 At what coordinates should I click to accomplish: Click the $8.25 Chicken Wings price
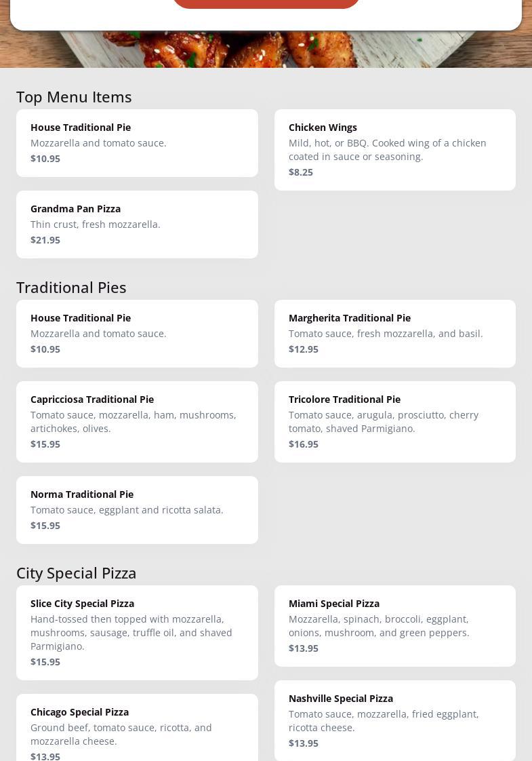click(x=301, y=172)
